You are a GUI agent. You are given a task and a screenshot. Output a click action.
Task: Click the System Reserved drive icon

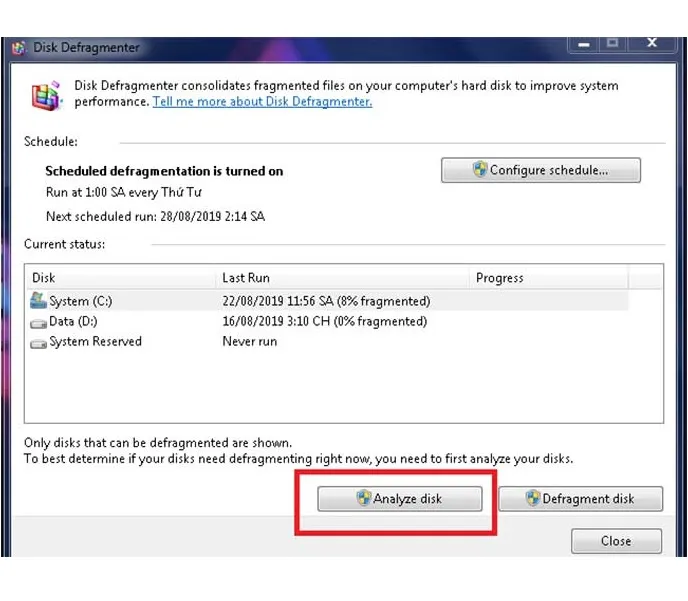(x=38, y=343)
